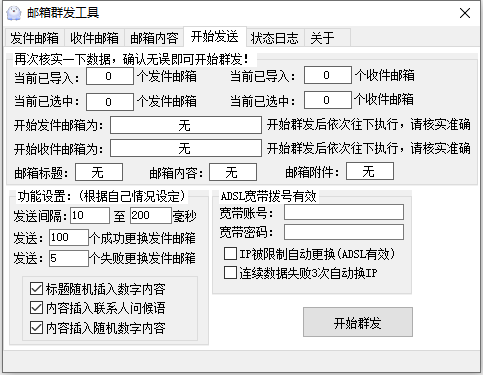Click the 开始发件邮箱为 field

(x=186, y=125)
